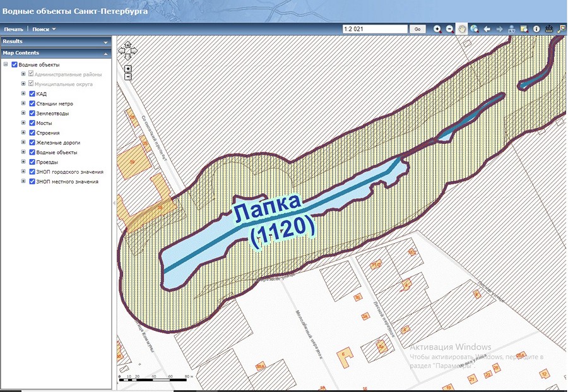This screenshot has width=568, height=392.
Task: Disable the Железные дороги layer
Action: 32,143
